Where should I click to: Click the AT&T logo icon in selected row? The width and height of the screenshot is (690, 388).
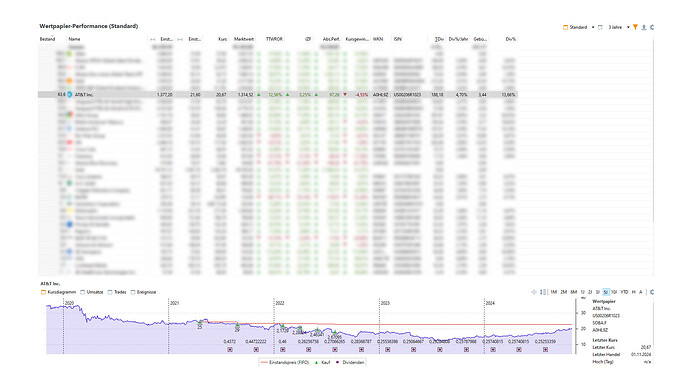[x=70, y=95]
